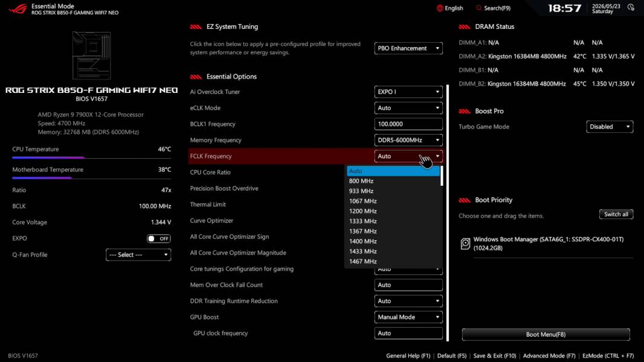Click Search(F9) label

click(497, 8)
